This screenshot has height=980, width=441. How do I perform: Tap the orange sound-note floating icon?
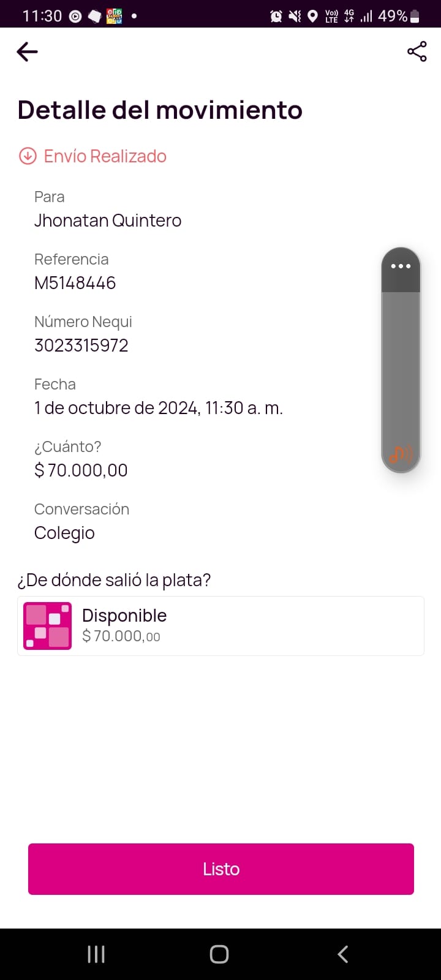pyautogui.click(x=401, y=454)
